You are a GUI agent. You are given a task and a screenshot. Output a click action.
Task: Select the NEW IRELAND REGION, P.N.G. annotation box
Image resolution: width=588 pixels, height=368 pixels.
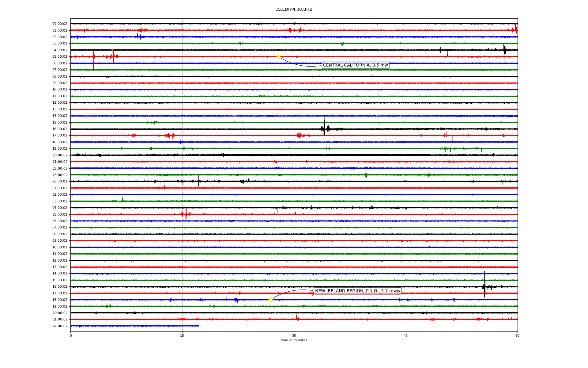tap(357, 291)
